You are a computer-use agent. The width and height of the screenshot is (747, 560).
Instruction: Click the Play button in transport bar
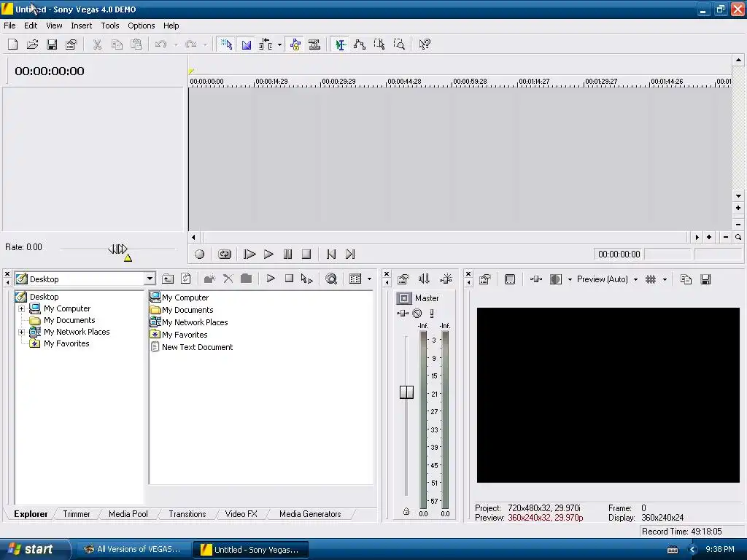click(268, 254)
